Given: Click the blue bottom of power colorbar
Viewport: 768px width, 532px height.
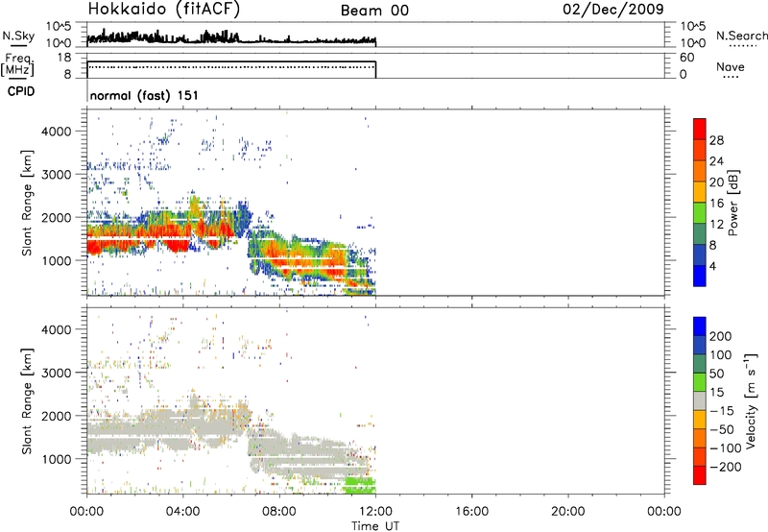Looking at the screenshot, I should pos(700,276).
